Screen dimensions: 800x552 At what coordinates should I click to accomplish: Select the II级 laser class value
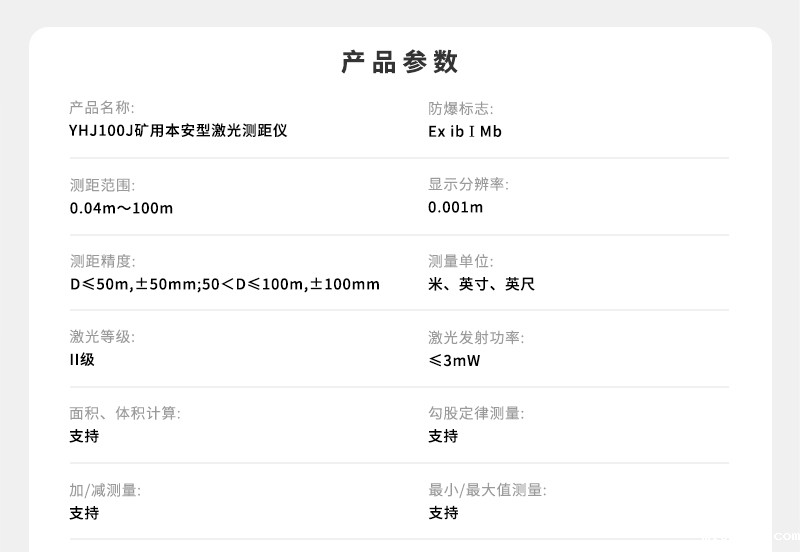(82, 360)
